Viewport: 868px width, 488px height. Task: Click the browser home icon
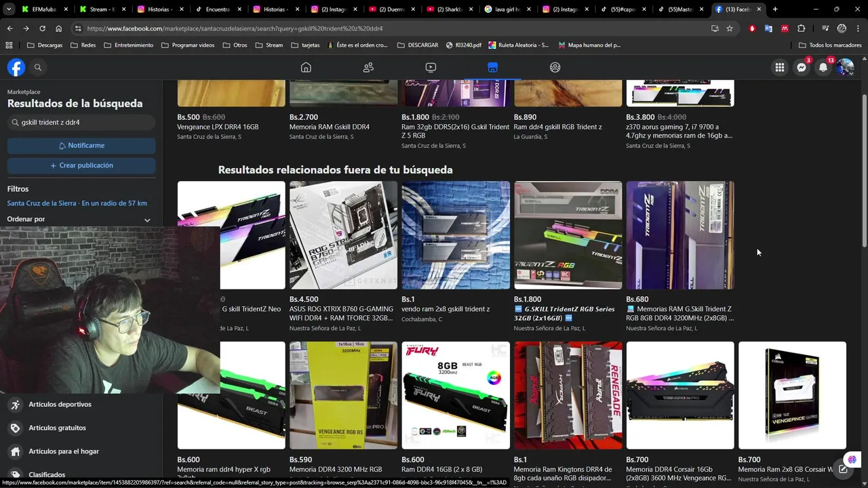click(59, 28)
